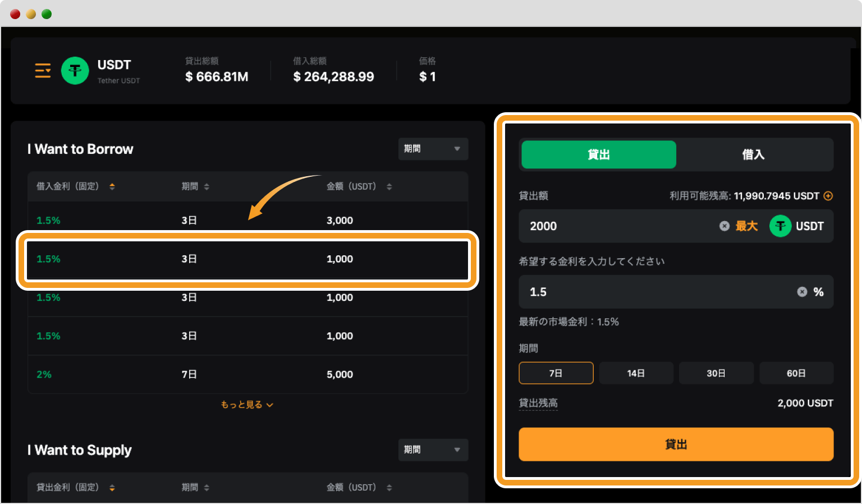Open the 期間 dropdown in I Want to Borrow
The width and height of the screenshot is (862, 504).
click(x=433, y=149)
